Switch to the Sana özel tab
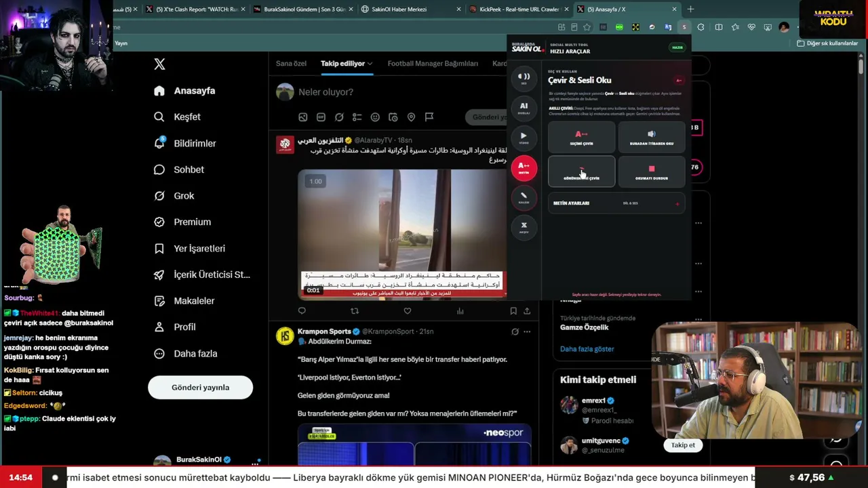Image resolution: width=868 pixels, height=488 pixels. point(291,64)
